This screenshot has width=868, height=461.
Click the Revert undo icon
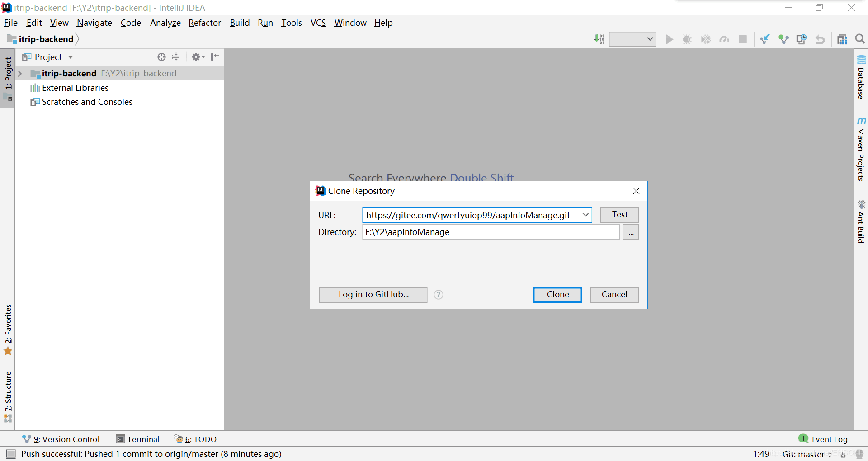point(820,39)
